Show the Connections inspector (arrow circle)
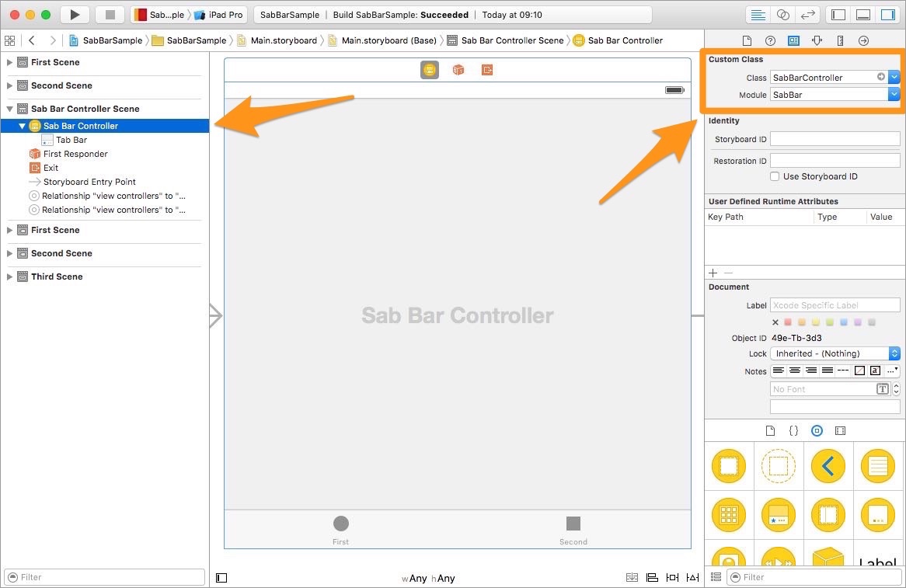The height and width of the screenshot is (588, 906). tap(863, 40)
